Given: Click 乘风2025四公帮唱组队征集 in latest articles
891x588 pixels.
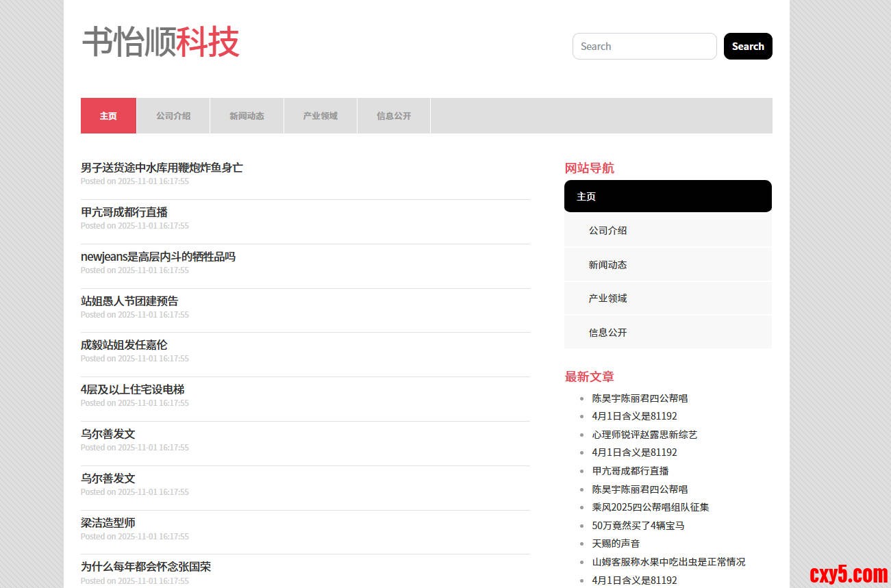Looking at the screenshot, I should point(651,507).
